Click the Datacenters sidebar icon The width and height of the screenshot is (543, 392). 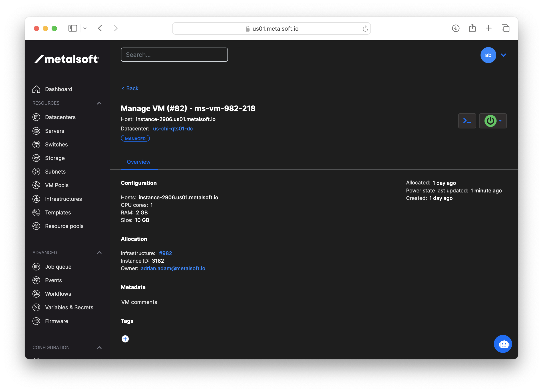(36, 117)
